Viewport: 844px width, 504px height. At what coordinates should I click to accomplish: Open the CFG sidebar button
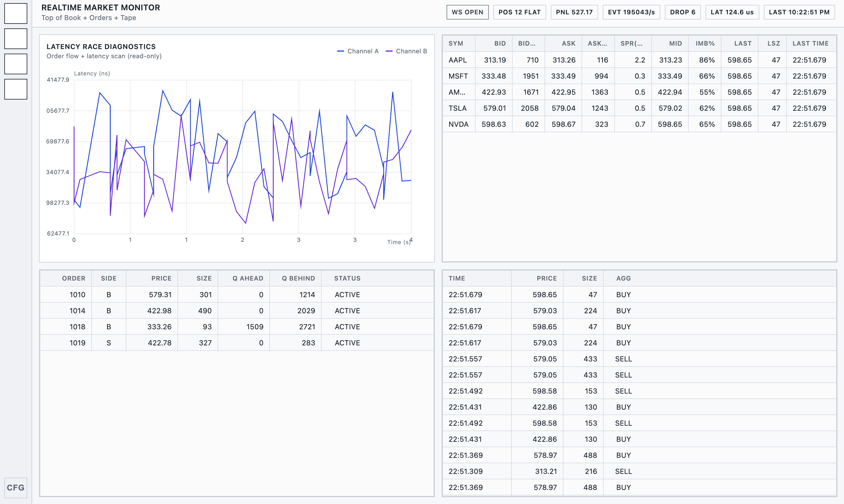pos(16,488)
